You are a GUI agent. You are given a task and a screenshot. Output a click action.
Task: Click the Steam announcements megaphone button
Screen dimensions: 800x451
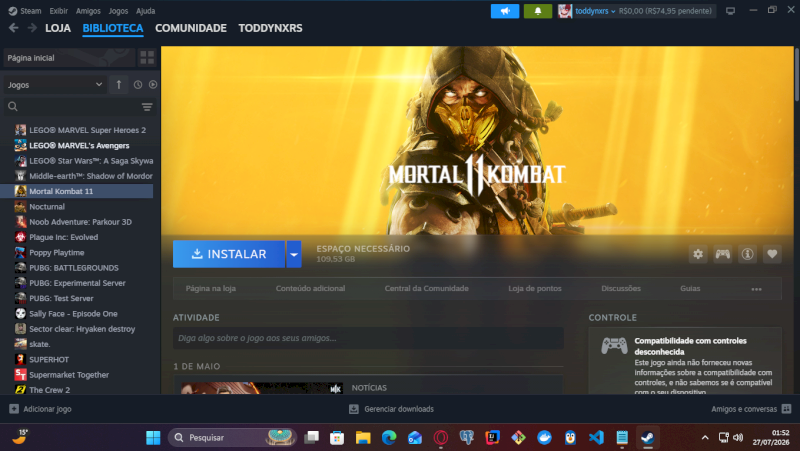point(505,11)
